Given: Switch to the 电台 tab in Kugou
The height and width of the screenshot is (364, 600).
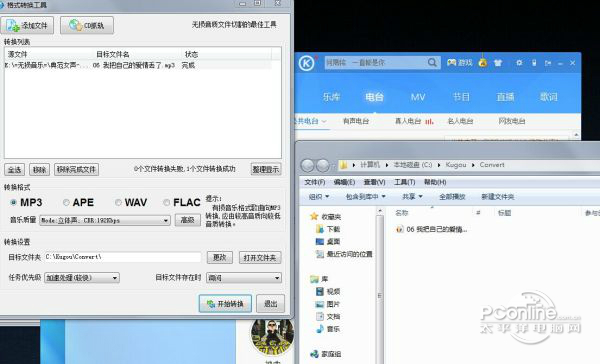Looking at the screenshot, I should (374, 97).
